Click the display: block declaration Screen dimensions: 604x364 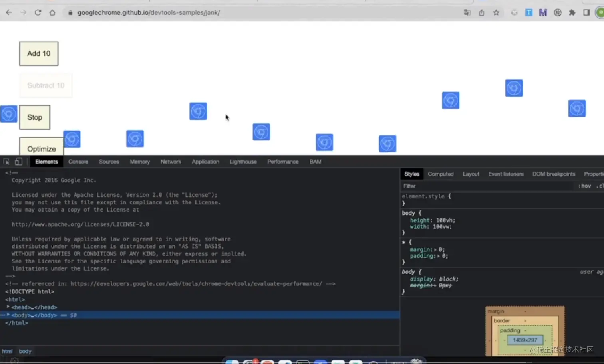[434, 279]
